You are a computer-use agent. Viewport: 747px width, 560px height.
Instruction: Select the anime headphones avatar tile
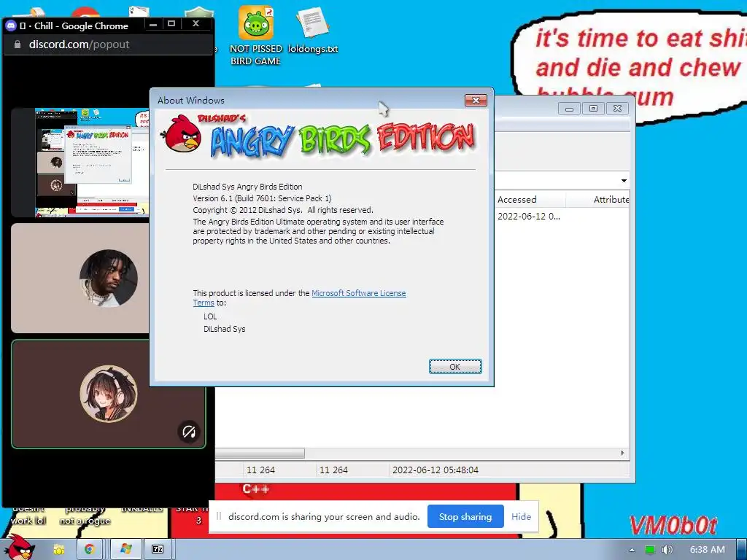click(x=109, y=394)
